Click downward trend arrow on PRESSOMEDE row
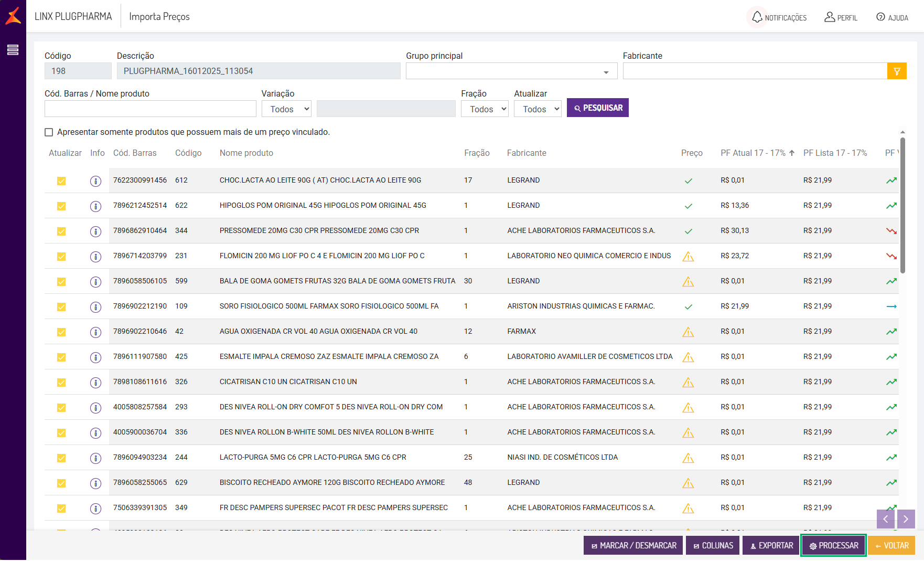Image resolution: width=924 pixels, height=561 pixels. 891,231
